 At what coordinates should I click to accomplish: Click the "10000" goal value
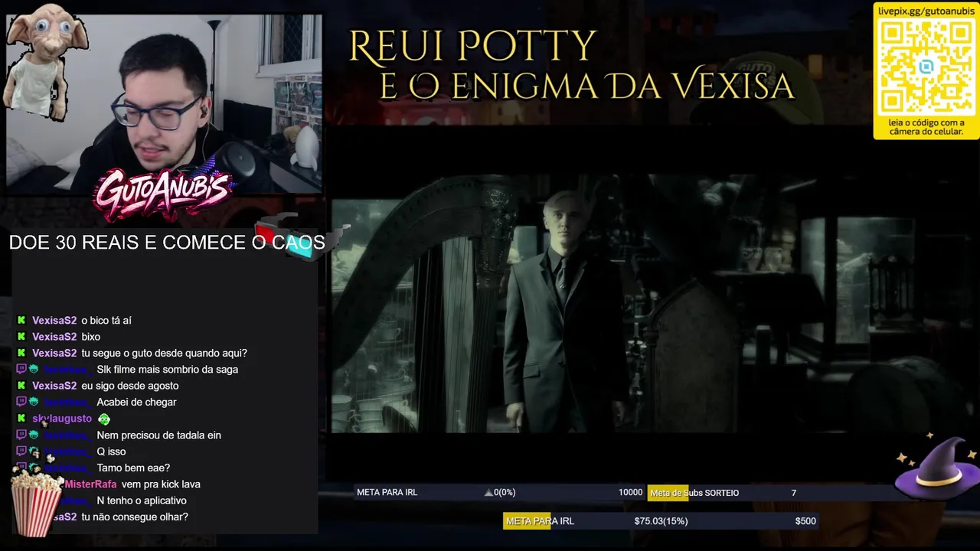pos(630,493)
